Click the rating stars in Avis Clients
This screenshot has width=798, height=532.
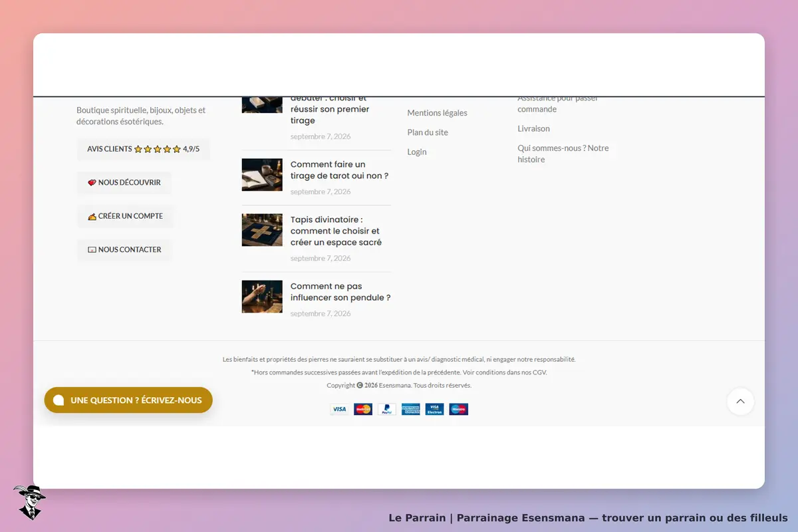point(158,150)
